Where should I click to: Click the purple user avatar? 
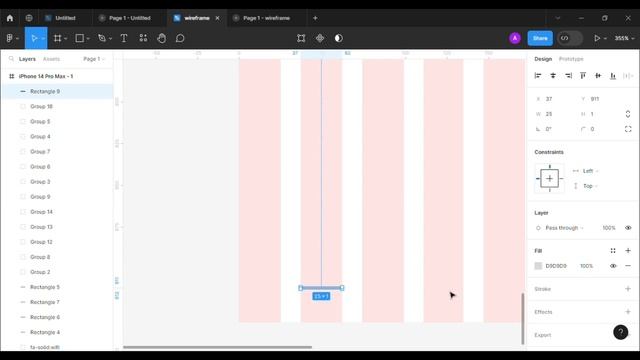point(515,38)
